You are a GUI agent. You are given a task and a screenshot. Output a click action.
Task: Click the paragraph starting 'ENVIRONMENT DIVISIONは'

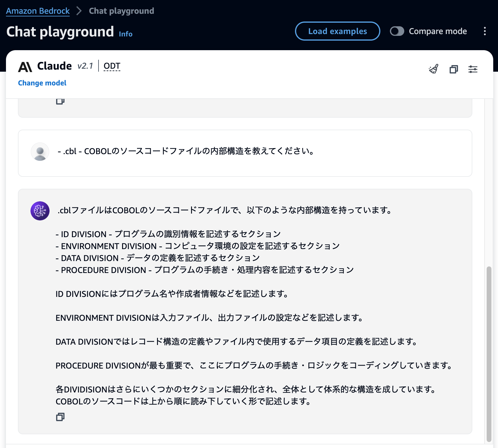(209, 317)
